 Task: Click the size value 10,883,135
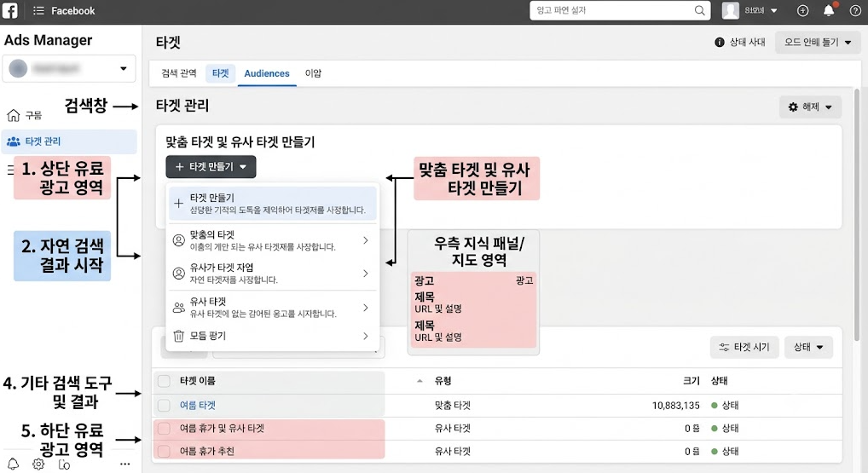click(x=676, y=406)
